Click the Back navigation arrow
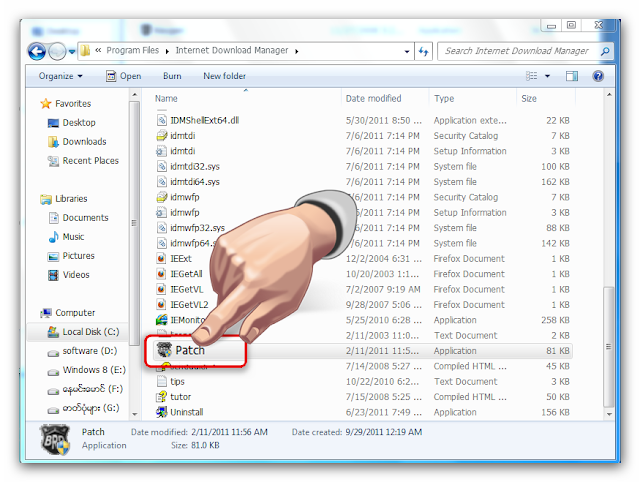This screenshot has width=640, height=482. coord(37,51)
